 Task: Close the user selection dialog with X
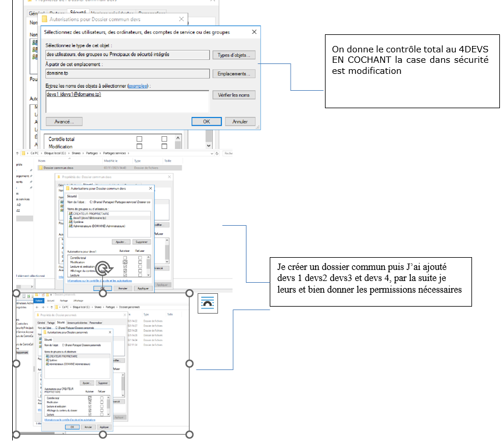pyautogui.click(x=254, y=33)
